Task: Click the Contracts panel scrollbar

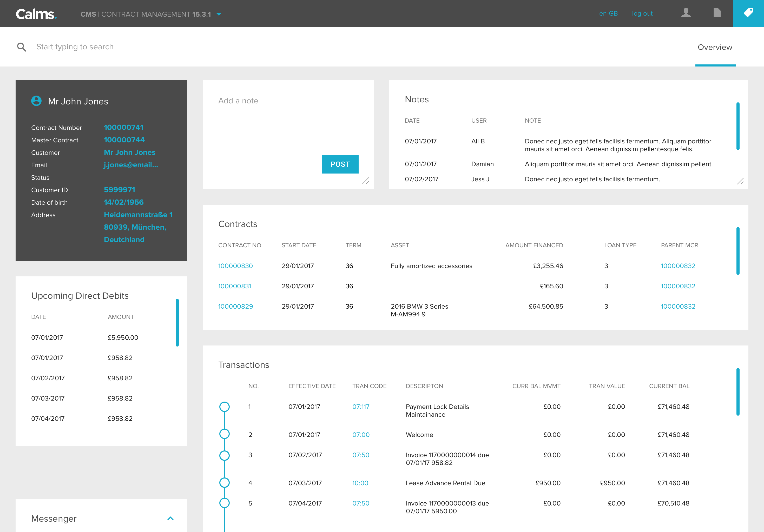Action: tap(738, 251)
